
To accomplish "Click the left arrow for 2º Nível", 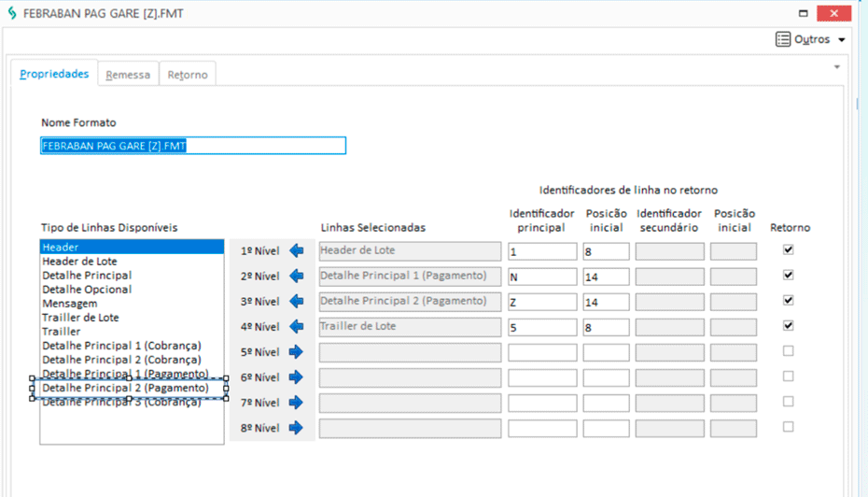I will (x=297, y=276).
